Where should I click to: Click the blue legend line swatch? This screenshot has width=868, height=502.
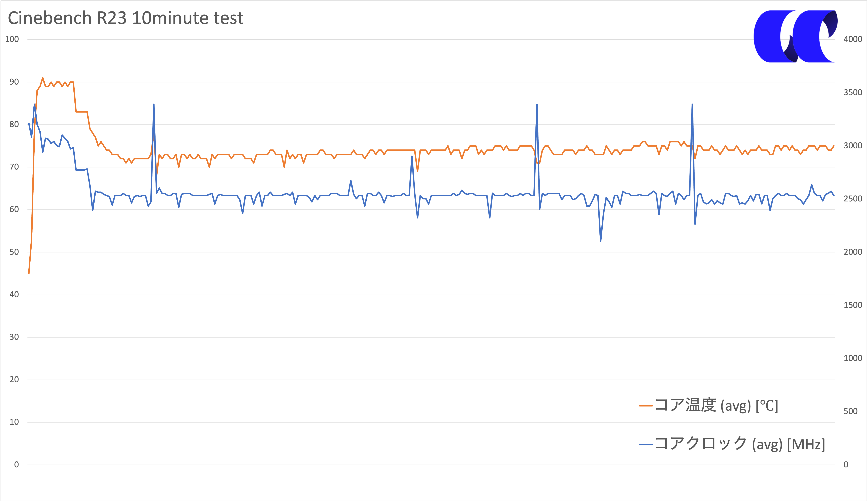click(x=646, y=444)
